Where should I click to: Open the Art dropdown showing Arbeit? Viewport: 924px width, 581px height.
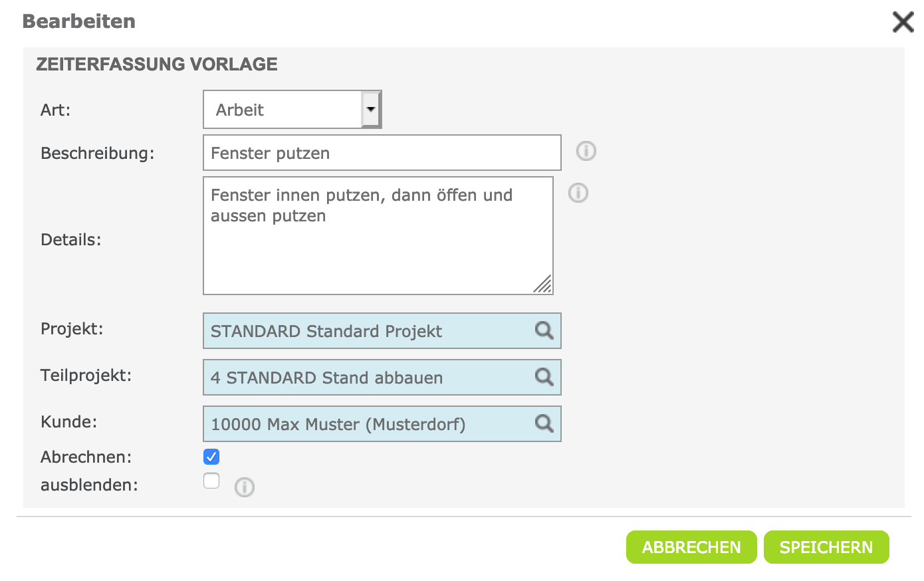pos(292,110)
